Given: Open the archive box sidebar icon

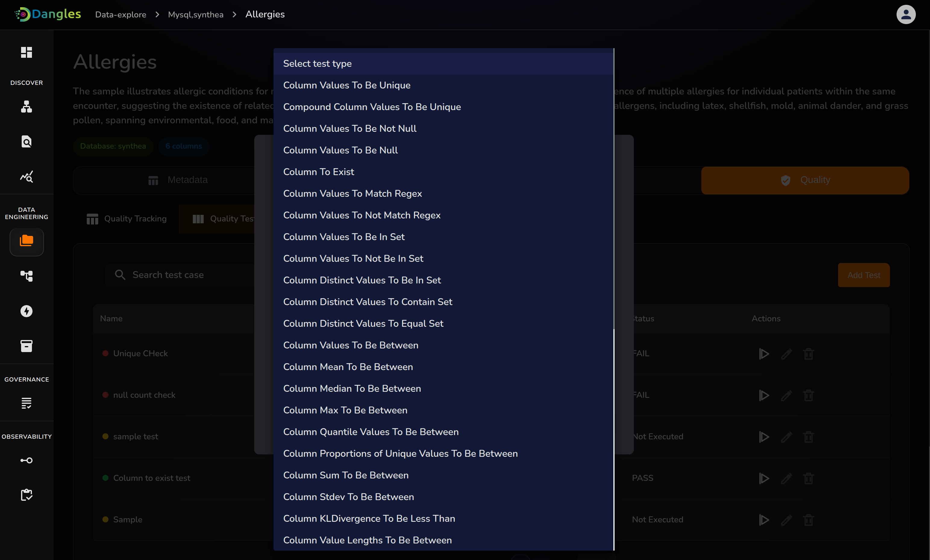Looking at the screenshot, I should pyautogui.click(x=27, y=346).
